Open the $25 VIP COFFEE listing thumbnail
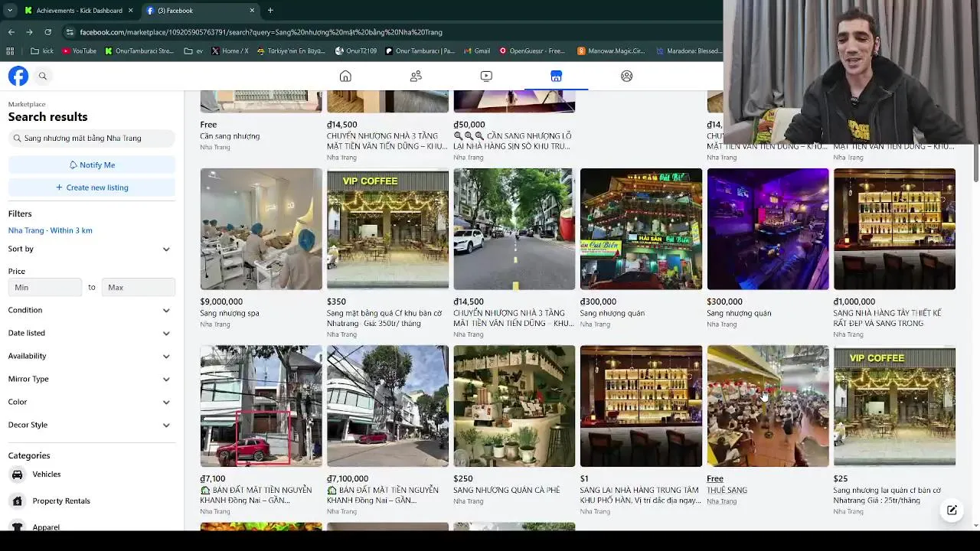Screen dimensions: 980x551 coord(894,406)
